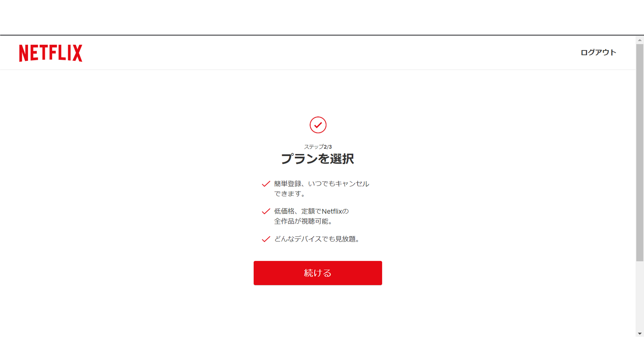Click the checkmark beside どんなデバイスでも見放題
Screen dimensions: 644x362
pos(266,239)
